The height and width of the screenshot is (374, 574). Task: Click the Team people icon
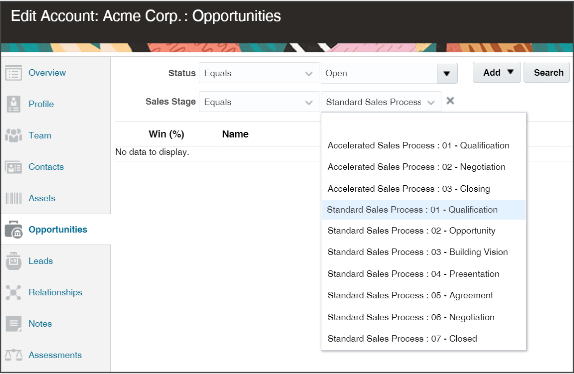tap(14, 135)
